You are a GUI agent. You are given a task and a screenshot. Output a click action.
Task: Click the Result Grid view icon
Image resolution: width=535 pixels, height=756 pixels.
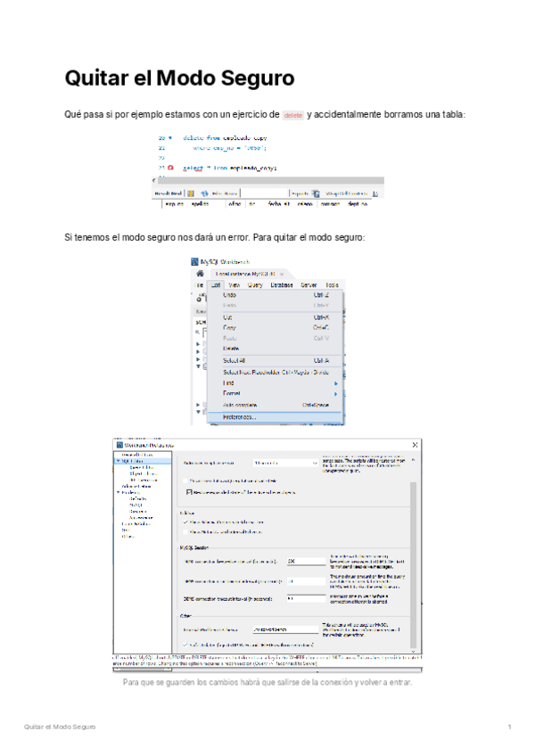coord(191,193)
